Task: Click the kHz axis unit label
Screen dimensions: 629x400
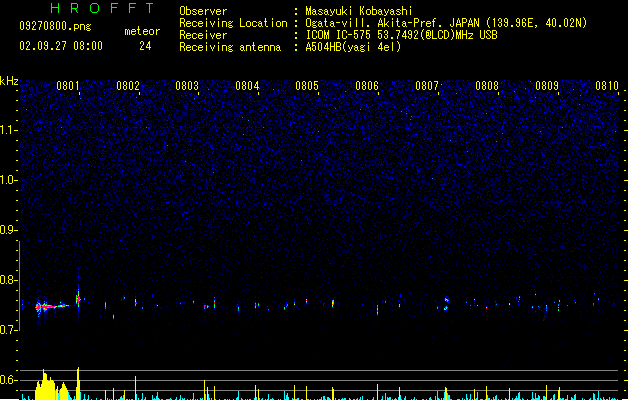Action: (9, 81)
